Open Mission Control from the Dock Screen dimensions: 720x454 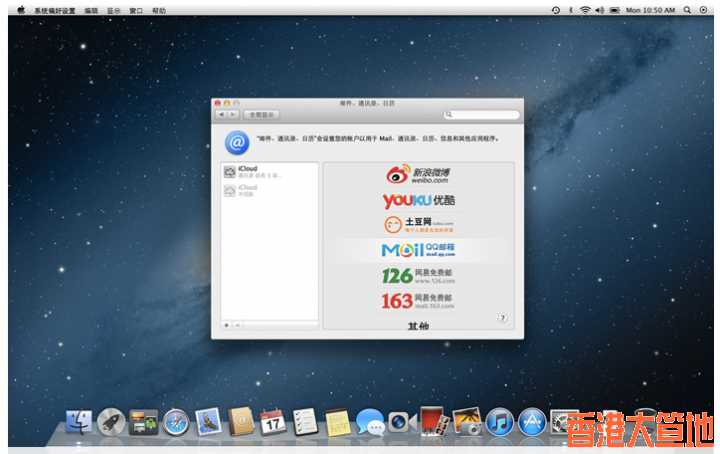(x=143, y=422)
